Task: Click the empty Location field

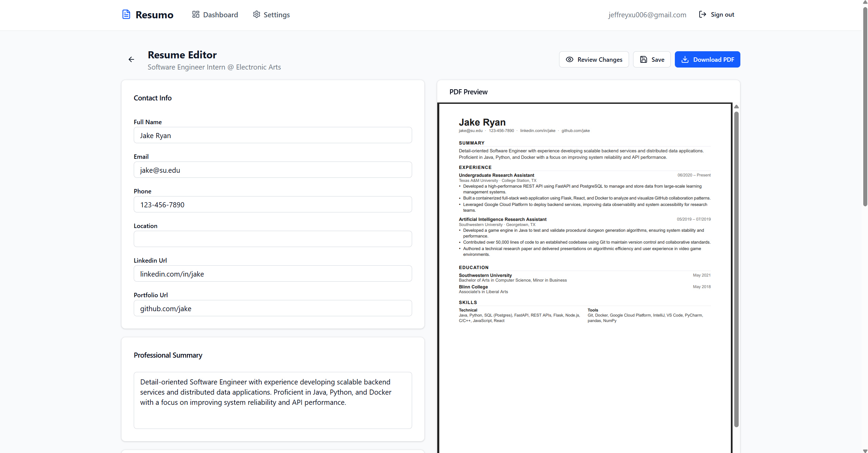Action: [x=273, y=239]
